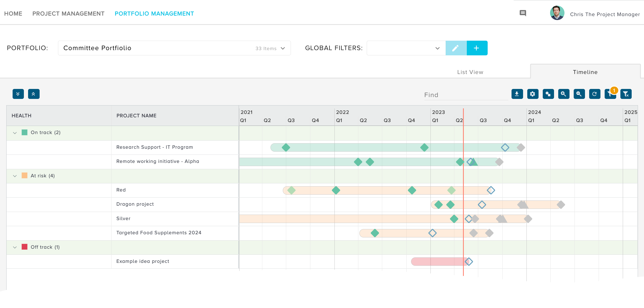Select the shapes/milestone display icon

pos(548,94)
